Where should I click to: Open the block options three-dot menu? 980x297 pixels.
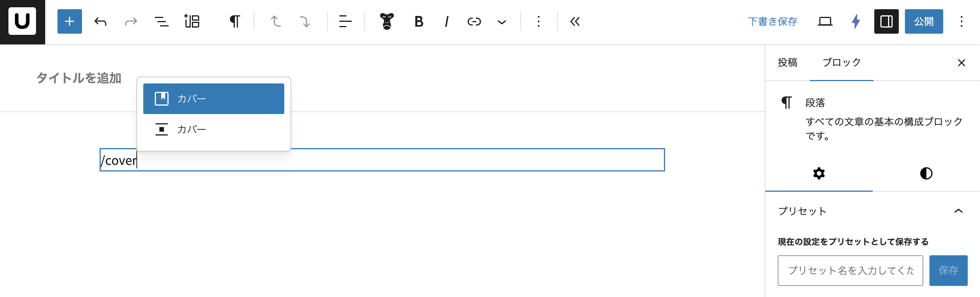(538, 21)
